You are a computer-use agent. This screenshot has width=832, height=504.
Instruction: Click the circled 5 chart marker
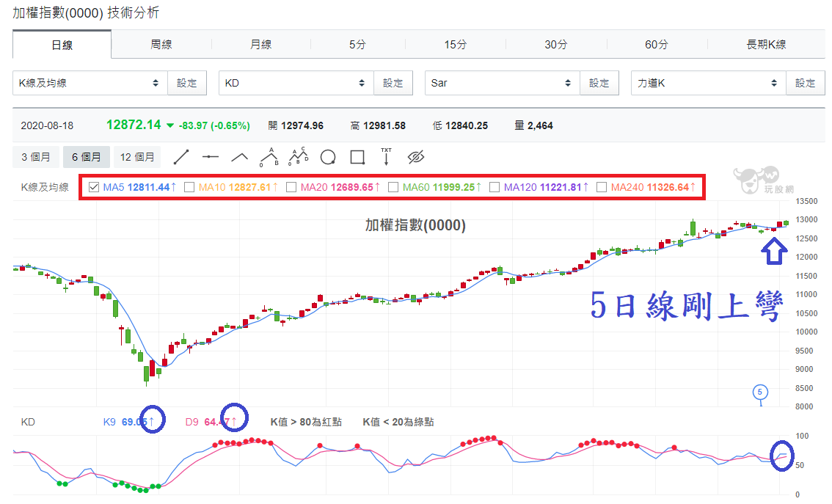point(760,392)
